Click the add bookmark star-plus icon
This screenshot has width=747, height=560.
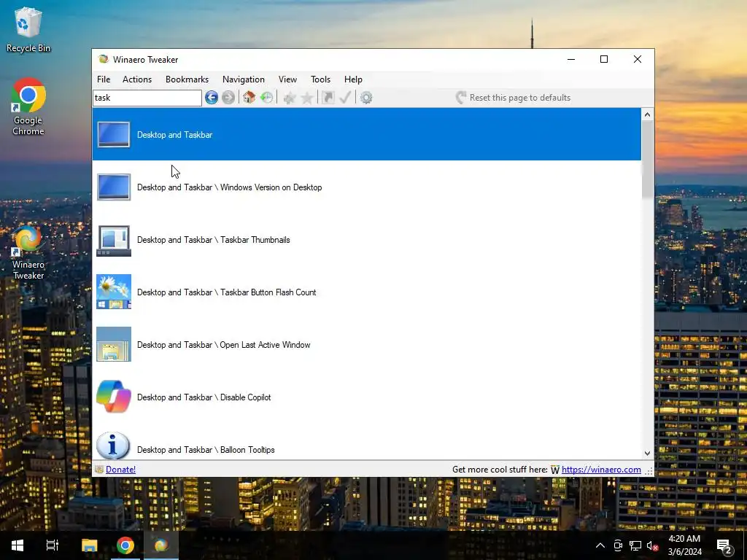[x=289, y=98]
